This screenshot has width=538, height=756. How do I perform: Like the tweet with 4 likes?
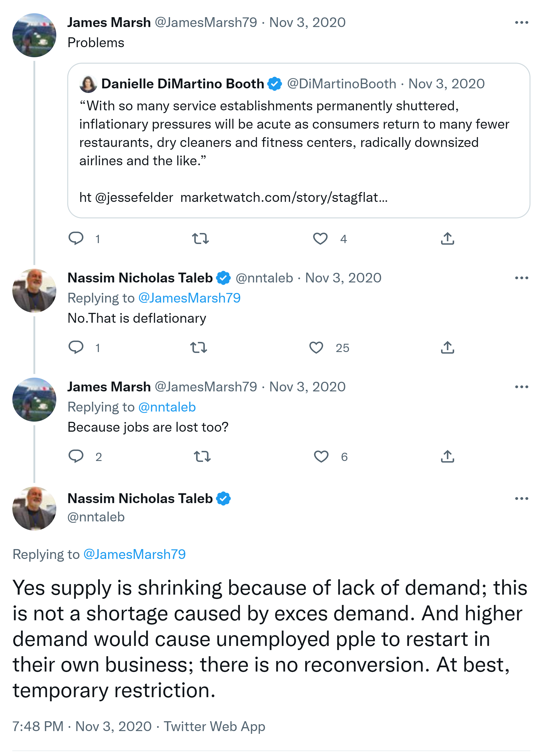pos(320,238)
